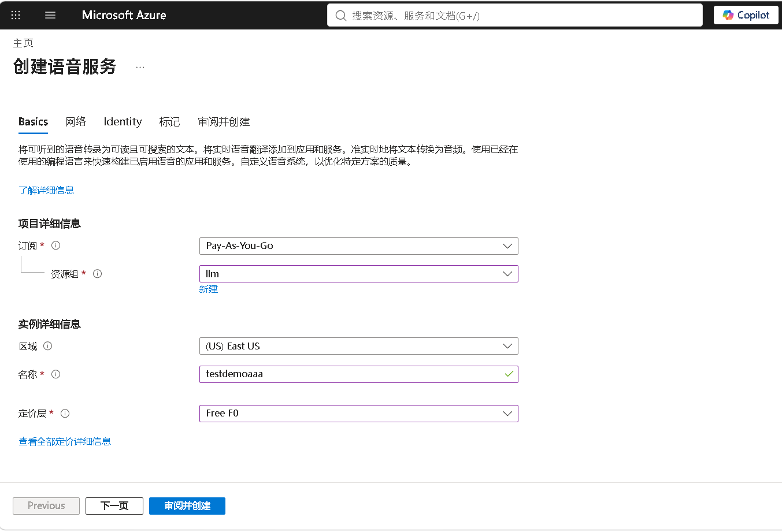Expand the 定价层 Free F0 dropdown
Screen dimensions: 782x532
click(x=358, y=414)
